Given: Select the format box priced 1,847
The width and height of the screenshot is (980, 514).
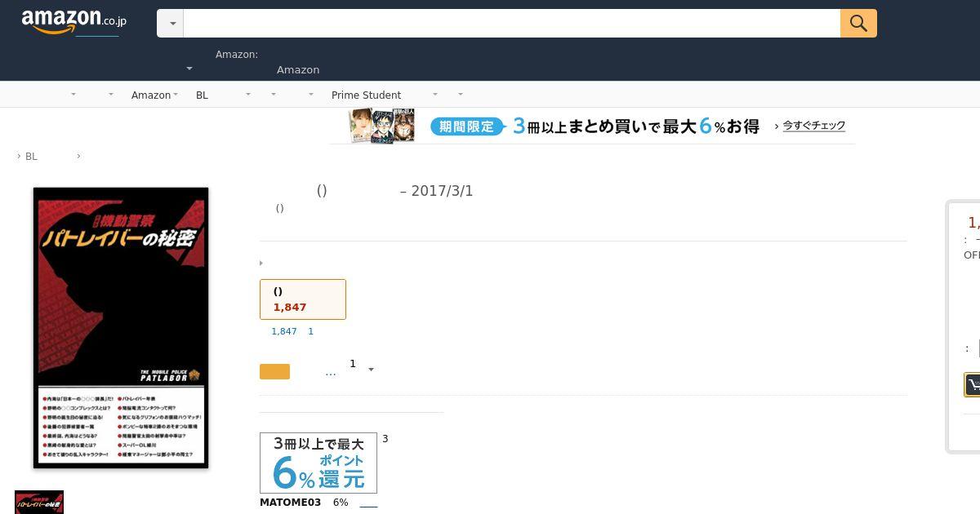Looking at the screenshot, I should point(303,299).
